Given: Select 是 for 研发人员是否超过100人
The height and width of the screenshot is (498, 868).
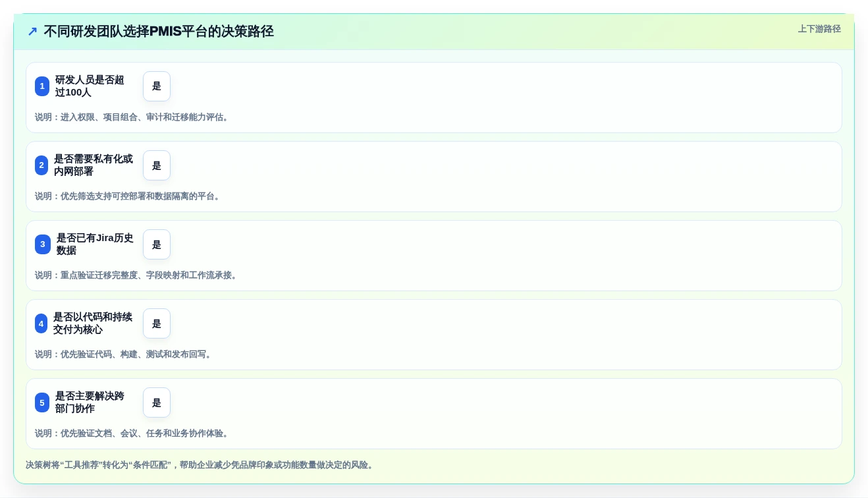Looking at the screenshot, I should click(157, 86).
